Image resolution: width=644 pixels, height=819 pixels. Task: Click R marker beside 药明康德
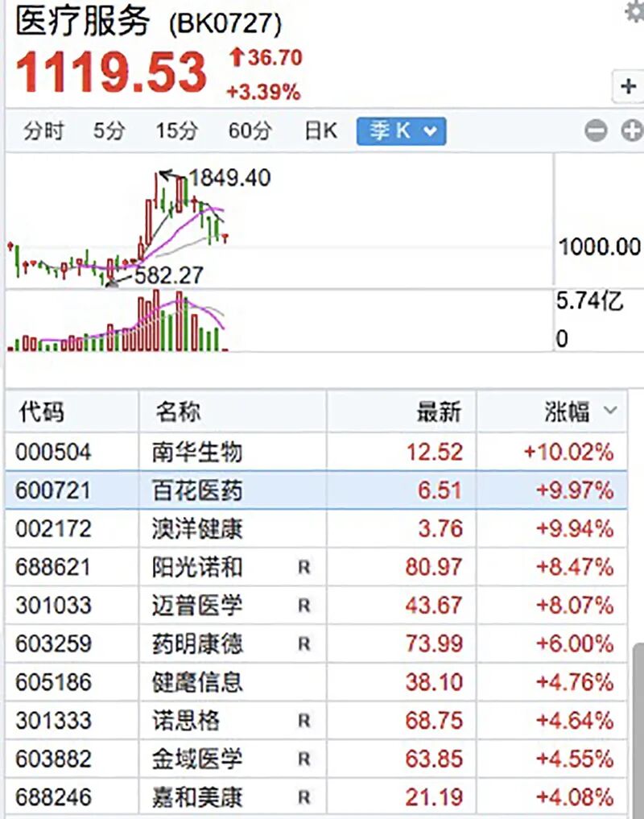tap(304, 644)
